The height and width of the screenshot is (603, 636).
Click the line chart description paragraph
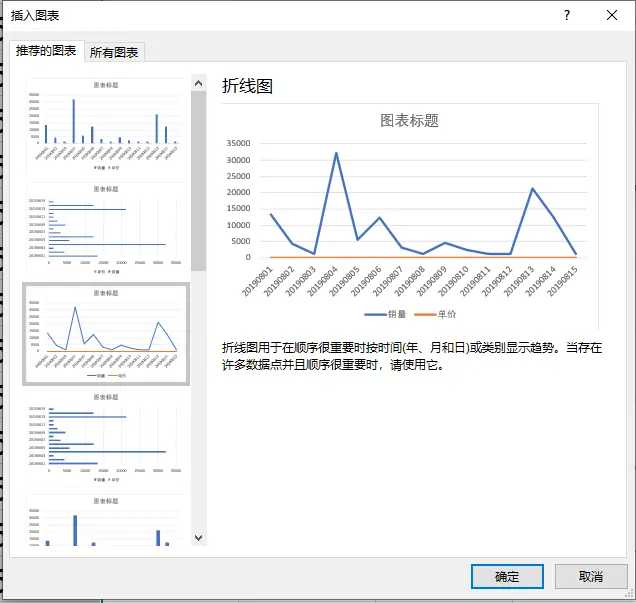point(412,356)
